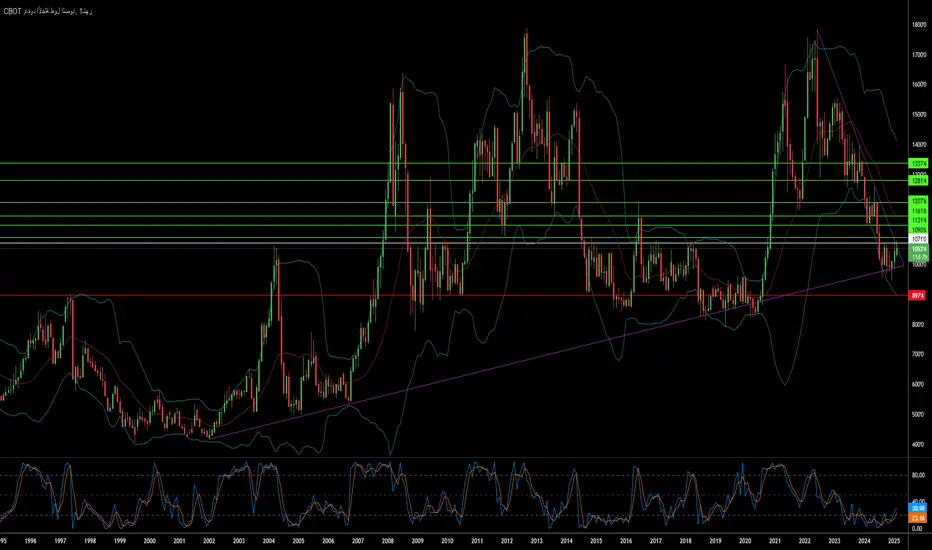Click the 2001 year on time axis
932x550 pixels.
click(x=180, y=541)
